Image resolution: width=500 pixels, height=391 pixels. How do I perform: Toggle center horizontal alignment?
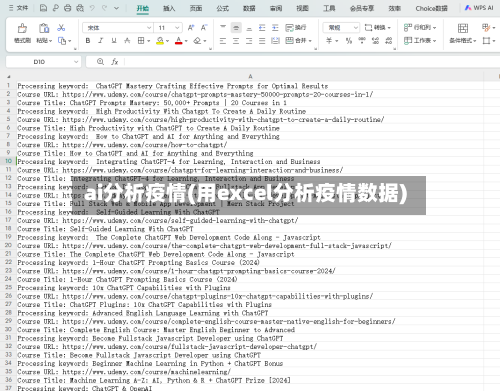[x=236, y=41]
